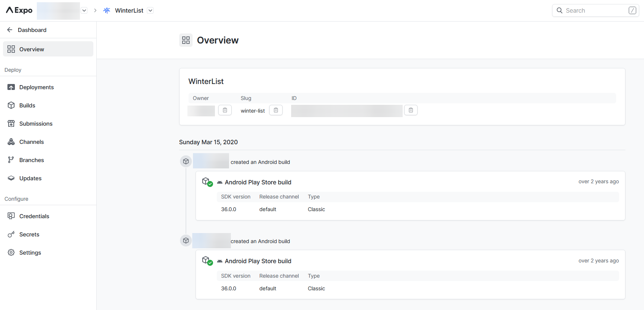The width and height of the screenshot is (644, 310).
Task: Click the back arrow beside Dashboard
Action: (x=10, y=30)
